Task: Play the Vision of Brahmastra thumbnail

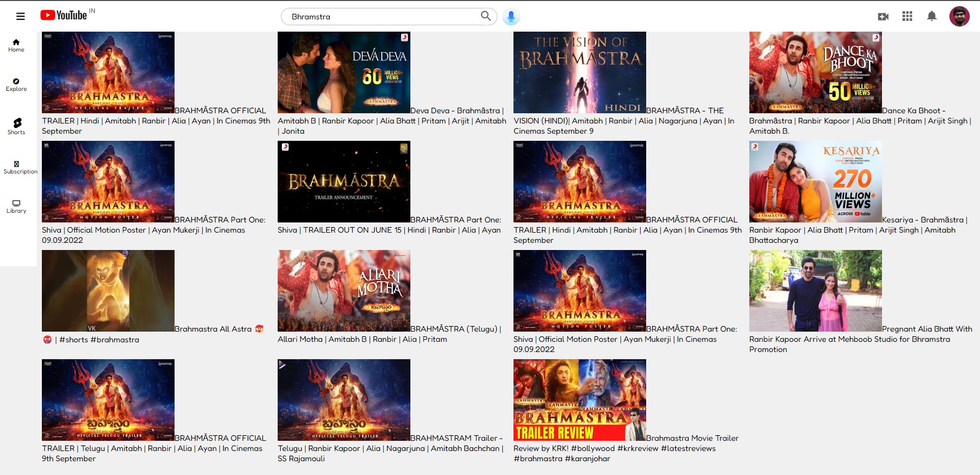Action: [x=579, y=72]
